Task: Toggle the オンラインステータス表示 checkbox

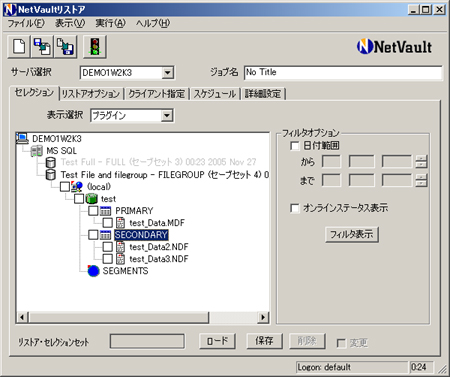Action: [x=295, y=208]
